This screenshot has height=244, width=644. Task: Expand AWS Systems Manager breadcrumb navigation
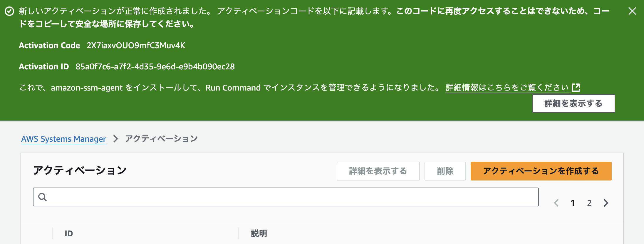(63, 138)
